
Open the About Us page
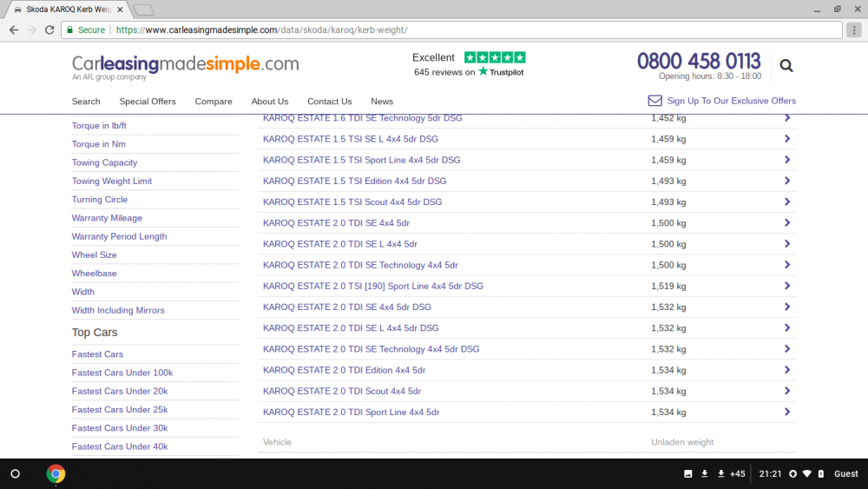point(270,102)
